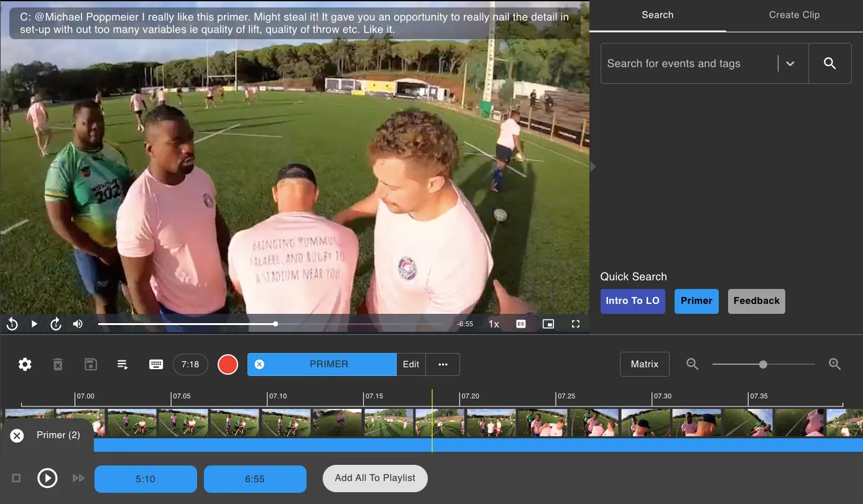Viewport: 863px width, 504px height.
Task: Select the Primer quick search tag
Action: [x=696, y=301]
